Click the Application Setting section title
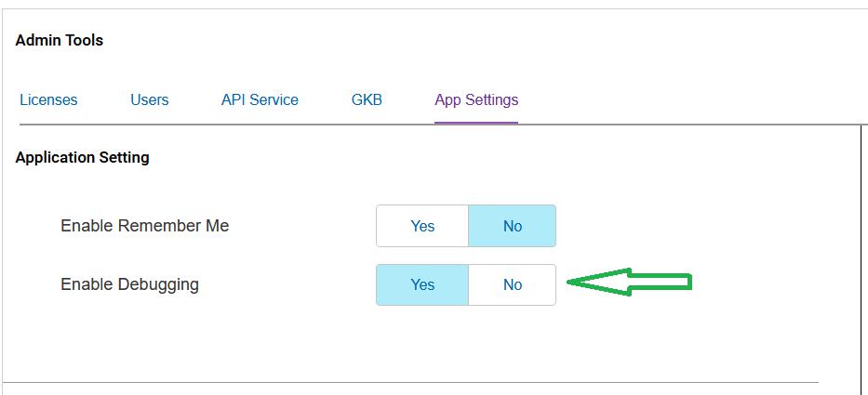 tap(83, 158)
